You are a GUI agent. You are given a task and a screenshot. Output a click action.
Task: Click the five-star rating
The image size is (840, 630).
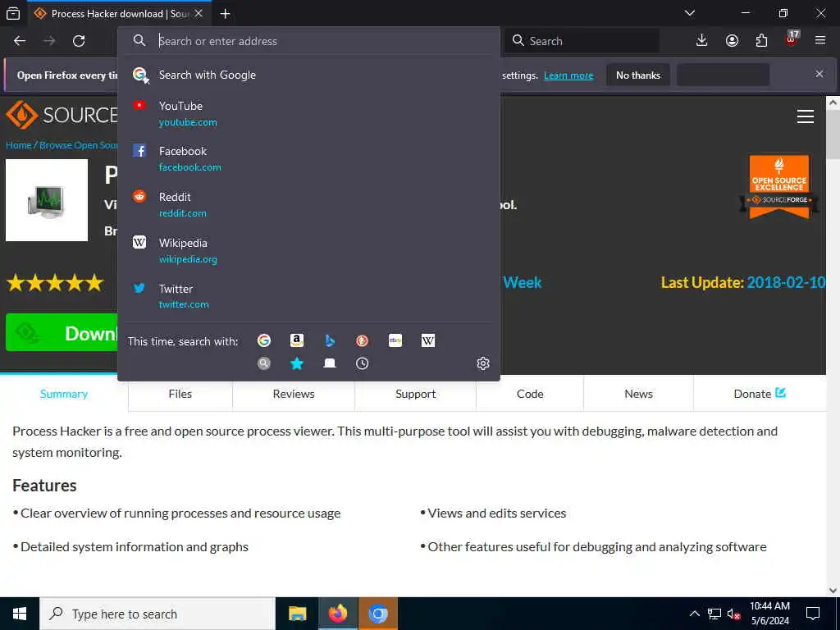click(55, 282)
